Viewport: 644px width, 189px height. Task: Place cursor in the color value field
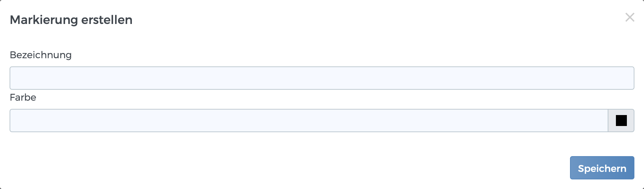click(x=309, y=121)
